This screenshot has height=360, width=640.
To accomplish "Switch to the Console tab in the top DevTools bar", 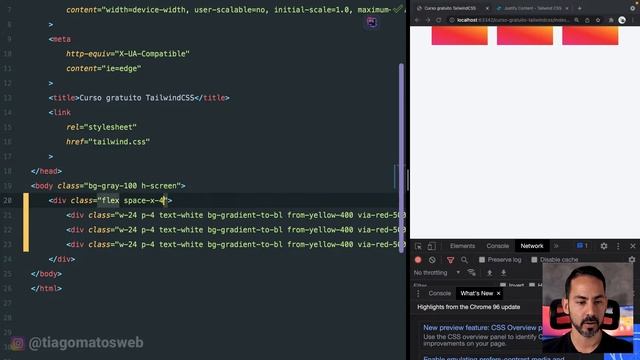I will 498,246.
